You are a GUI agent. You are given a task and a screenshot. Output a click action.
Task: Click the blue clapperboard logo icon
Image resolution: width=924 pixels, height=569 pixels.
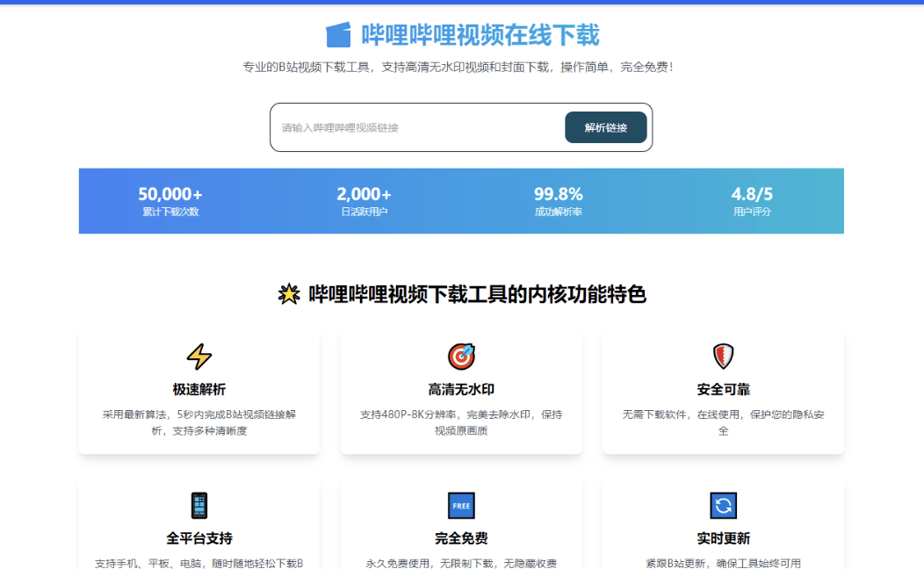point(338,35)
